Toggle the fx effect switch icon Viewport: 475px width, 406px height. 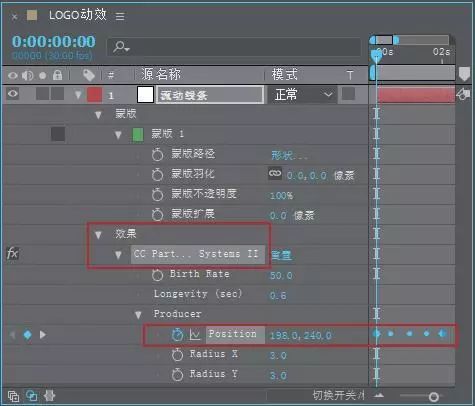coord(13,253)
